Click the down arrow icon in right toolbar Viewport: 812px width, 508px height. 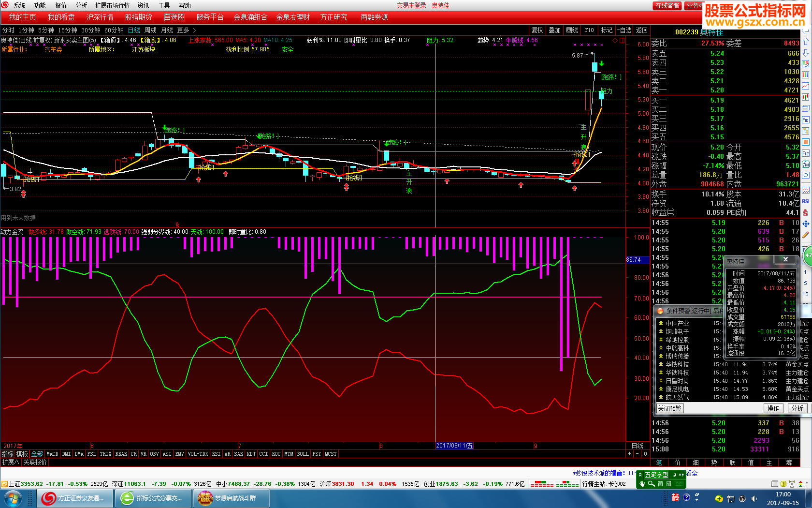(806, 53)
